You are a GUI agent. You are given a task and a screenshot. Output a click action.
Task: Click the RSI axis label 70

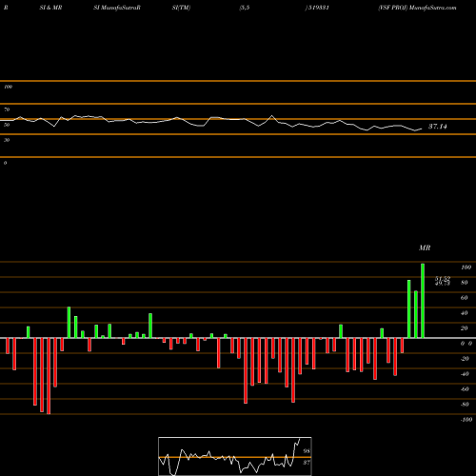tap(7, 109)
